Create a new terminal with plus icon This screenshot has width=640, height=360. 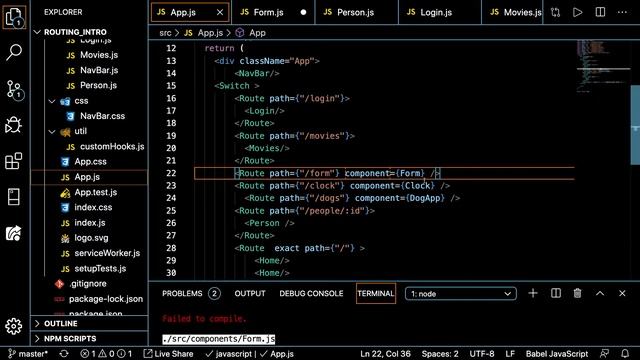(533, 293)
